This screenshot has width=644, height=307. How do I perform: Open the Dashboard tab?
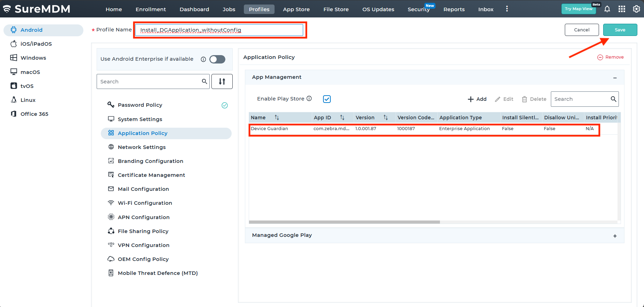194,9
